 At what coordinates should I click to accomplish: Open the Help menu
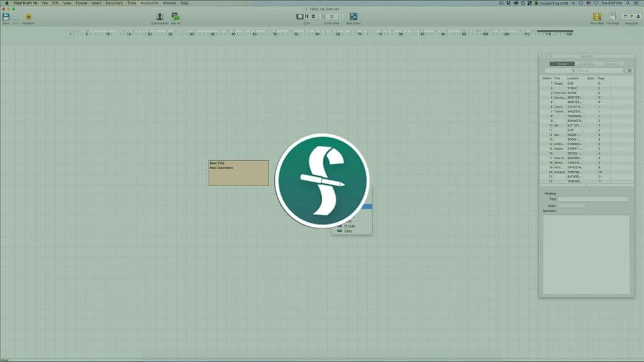(x=184, y=3)
